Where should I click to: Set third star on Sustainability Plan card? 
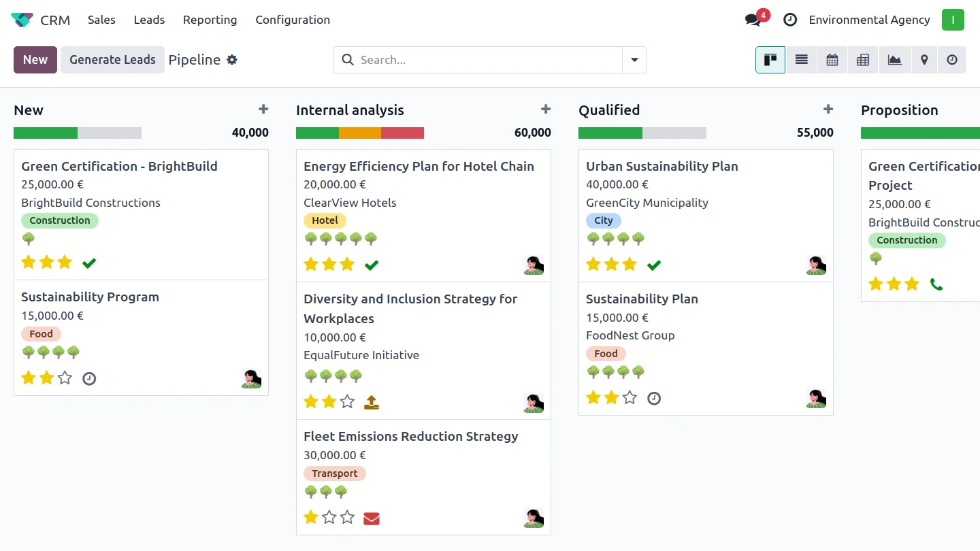[630, 397]
